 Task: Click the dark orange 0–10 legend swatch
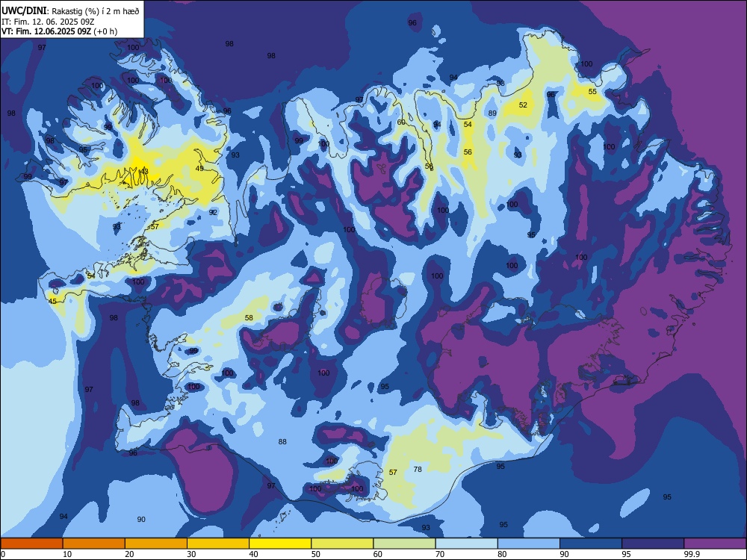32,544
